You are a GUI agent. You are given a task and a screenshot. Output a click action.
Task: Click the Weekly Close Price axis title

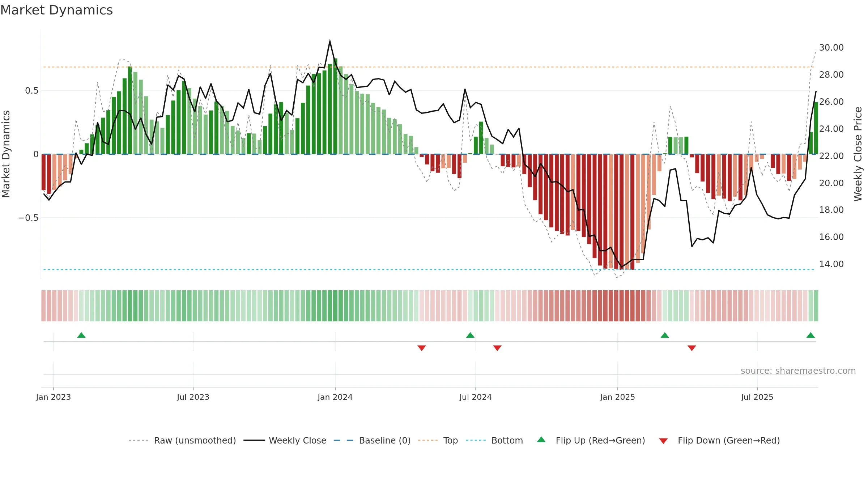858,154
